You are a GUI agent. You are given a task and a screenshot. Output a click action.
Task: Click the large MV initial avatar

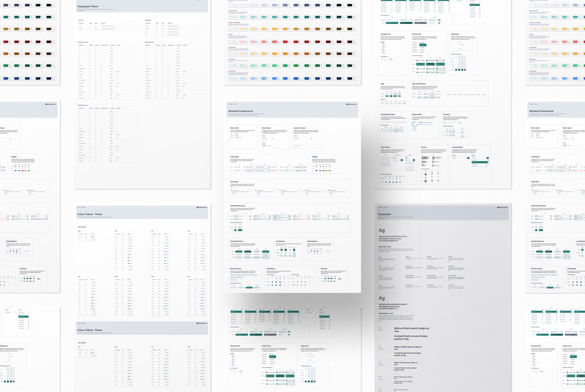point(426,178)
